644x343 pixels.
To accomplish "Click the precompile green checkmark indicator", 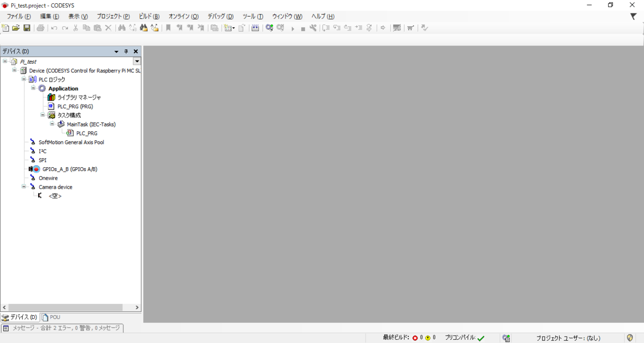I will tap(481, 338).
